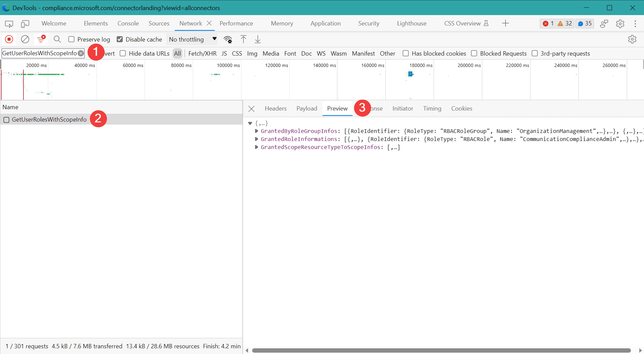
Task: Expand GrantedScopeResourceTypeToScopeInfos array
Action: point(256,147)
